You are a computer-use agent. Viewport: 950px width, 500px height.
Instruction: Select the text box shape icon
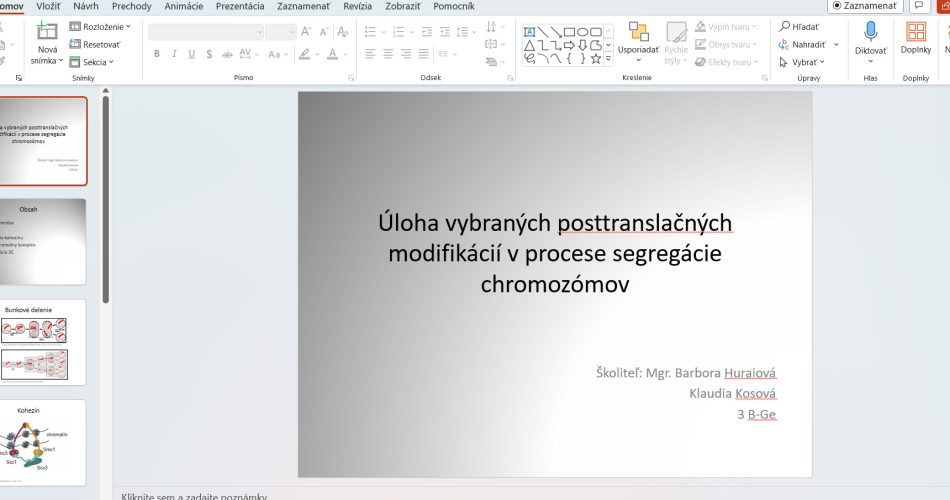pos(530,32)
